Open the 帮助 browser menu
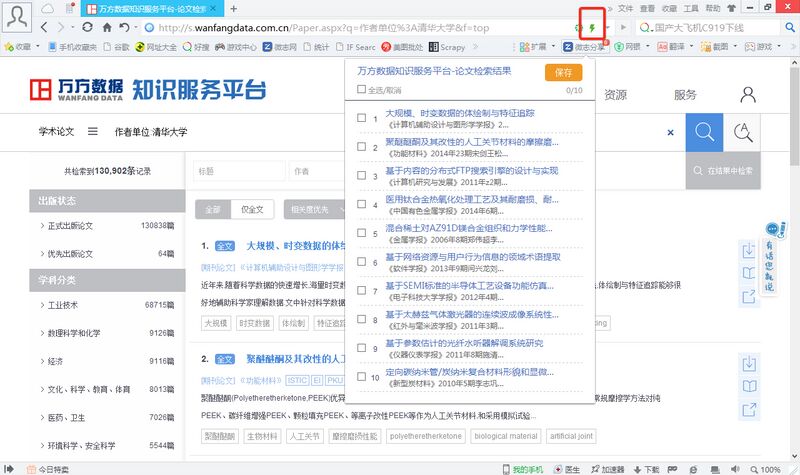The image size is (800, 475). (x=713, y=8)
